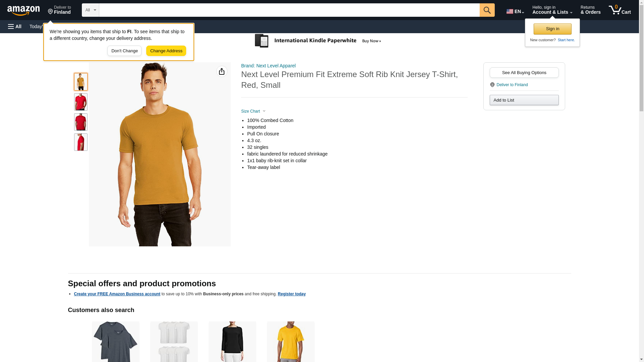Viewport: 644px width, 362px height.
Task: Expand the search category All dropdown
Action: coord(90,10)
